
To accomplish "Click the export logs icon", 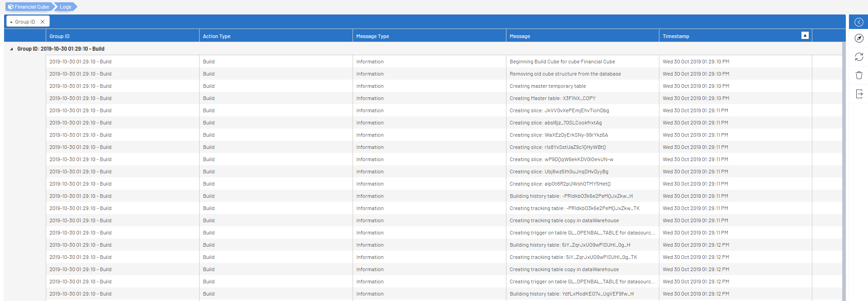I will tap(858, 94).
